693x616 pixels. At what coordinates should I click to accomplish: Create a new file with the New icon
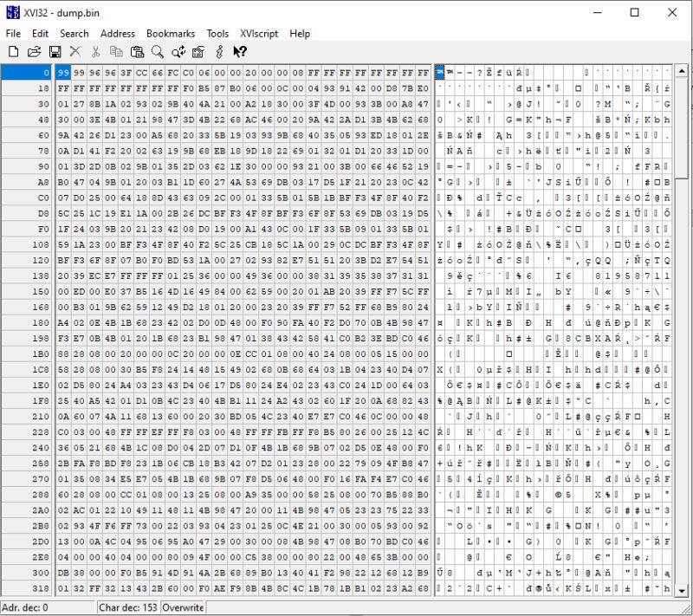[x=14, y=52]
